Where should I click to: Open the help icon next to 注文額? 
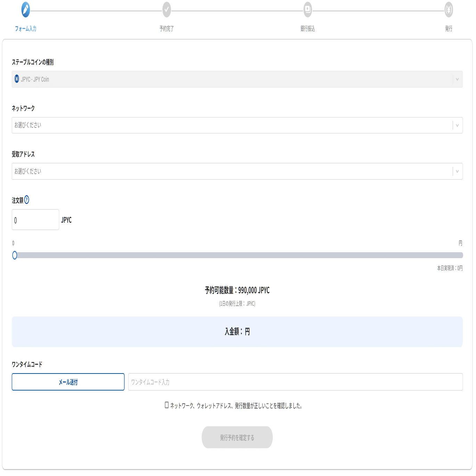tap(27, 200)
